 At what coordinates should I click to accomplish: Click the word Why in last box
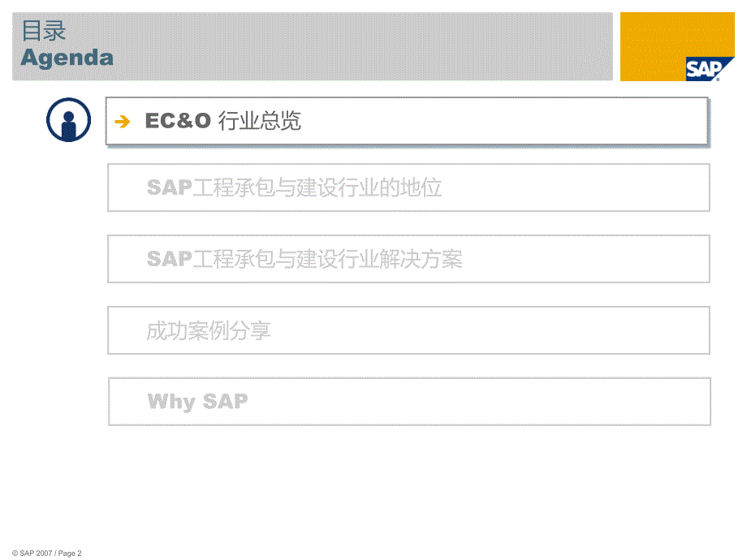171,402
